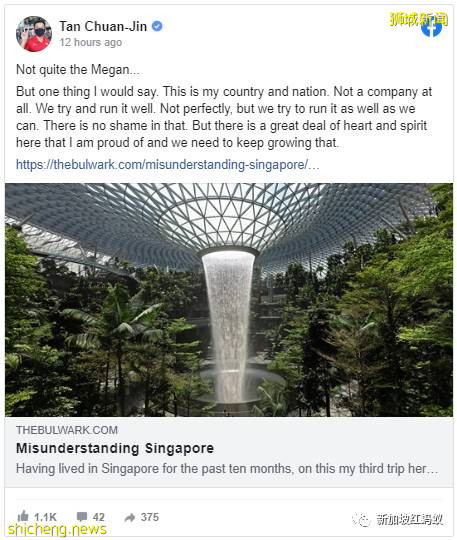The image size is (457, 540).
Task: Click the shicheng.news watermark
Action: click(x=57, y=529)
